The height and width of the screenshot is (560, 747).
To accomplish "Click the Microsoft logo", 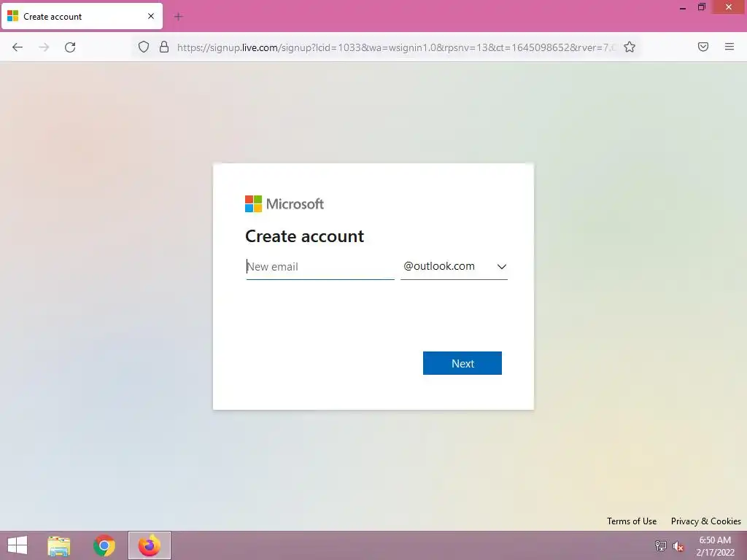I will click(x=285, y=204).
